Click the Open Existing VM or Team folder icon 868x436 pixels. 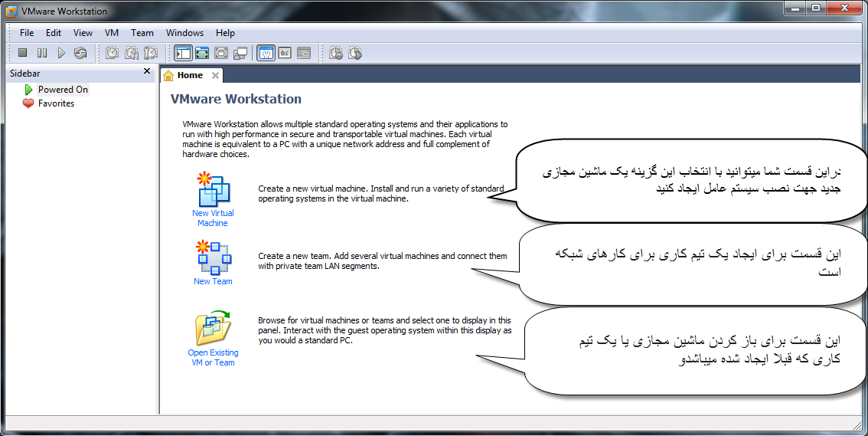click(x=213, y=327)
